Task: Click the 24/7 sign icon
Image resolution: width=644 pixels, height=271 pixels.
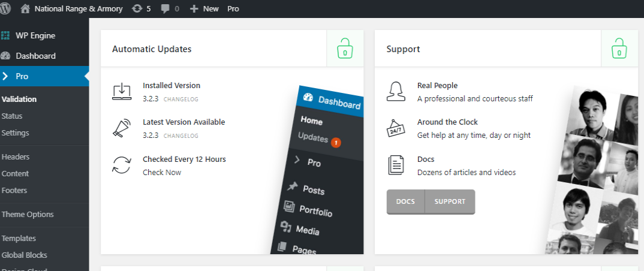Action: click(x=396, y=128)
